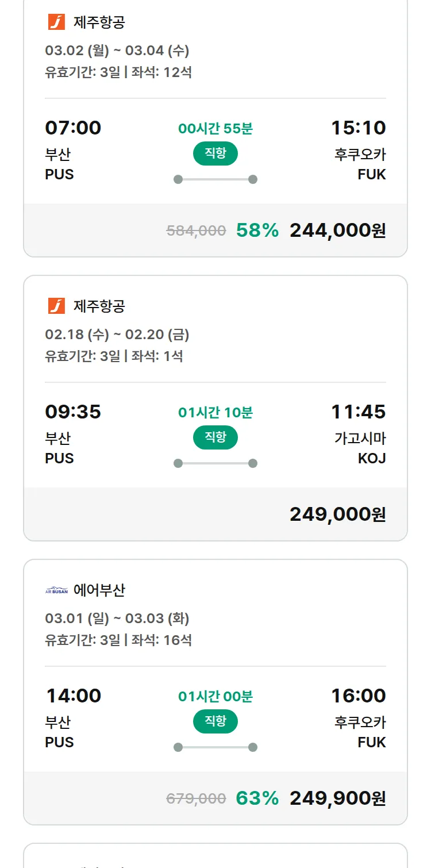
Task: Click the route line of the Air Busan flight
Action: point(215,747)
